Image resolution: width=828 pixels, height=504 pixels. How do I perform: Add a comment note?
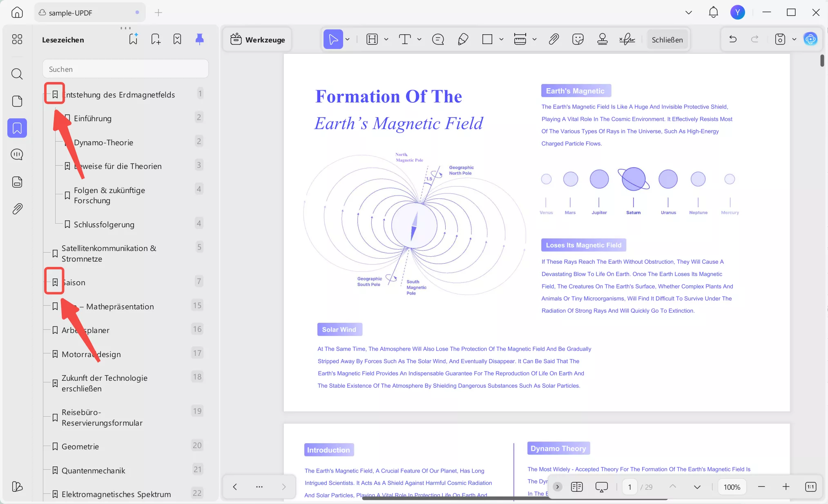(438, 40)
